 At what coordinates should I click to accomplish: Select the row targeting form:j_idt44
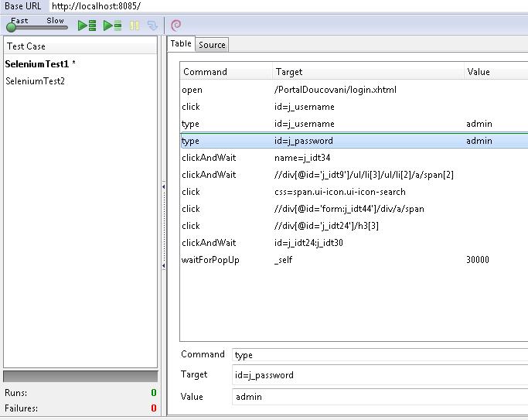(x=354, y=209)
